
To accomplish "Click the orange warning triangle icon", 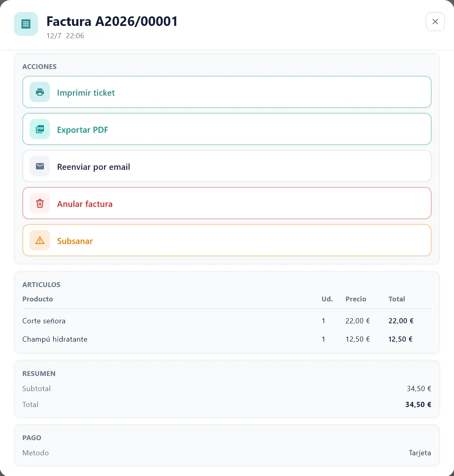I will click(40, 240).
